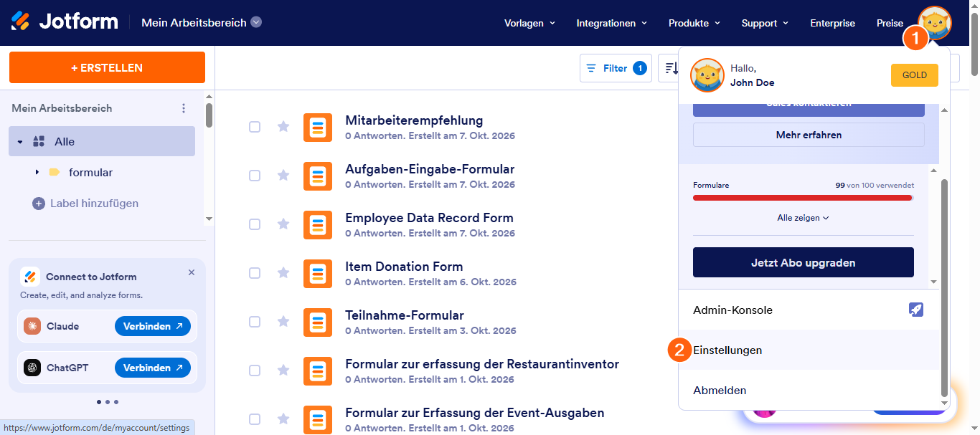Open the Employee Data Record Form title
The image size is (980, 435).
[429, 218]
